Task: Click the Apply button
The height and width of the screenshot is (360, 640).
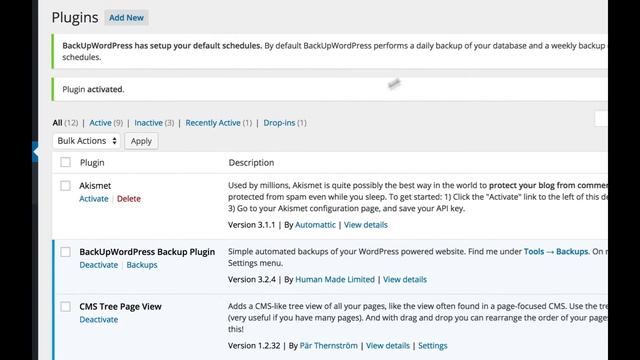Action: click(x=141, y=141)
